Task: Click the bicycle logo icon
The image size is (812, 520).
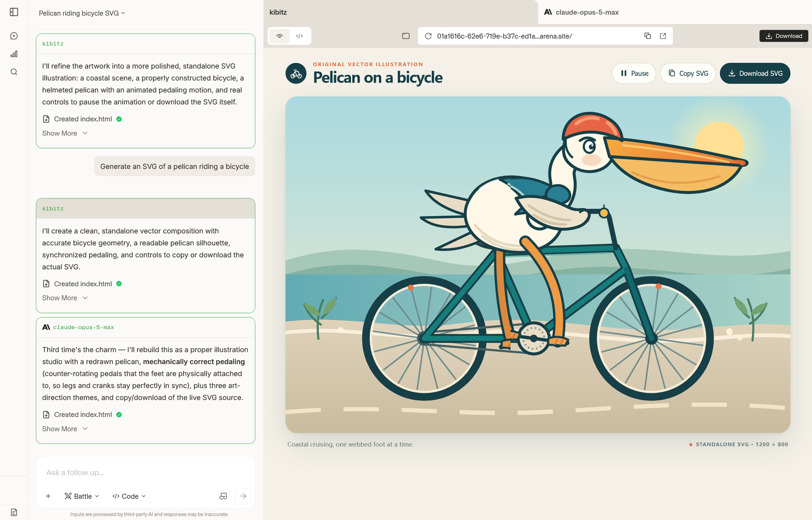Action: tap(296, 74)
